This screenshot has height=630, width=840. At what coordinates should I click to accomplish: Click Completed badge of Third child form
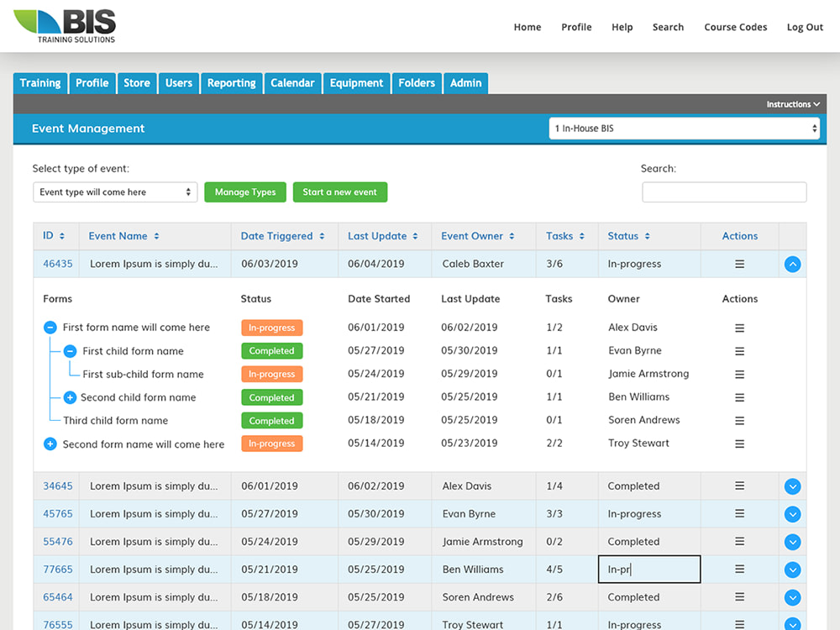coord(272,421)
